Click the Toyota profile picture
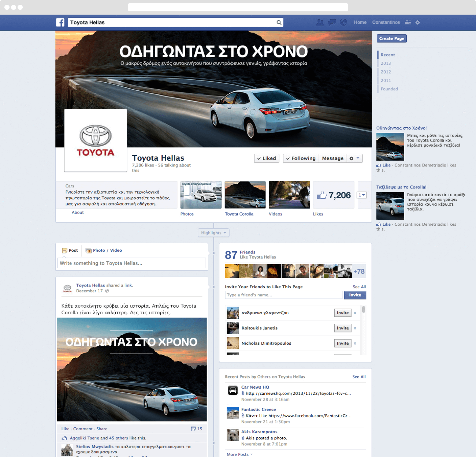This screenshot has width=476, height=457. point(96,140)
